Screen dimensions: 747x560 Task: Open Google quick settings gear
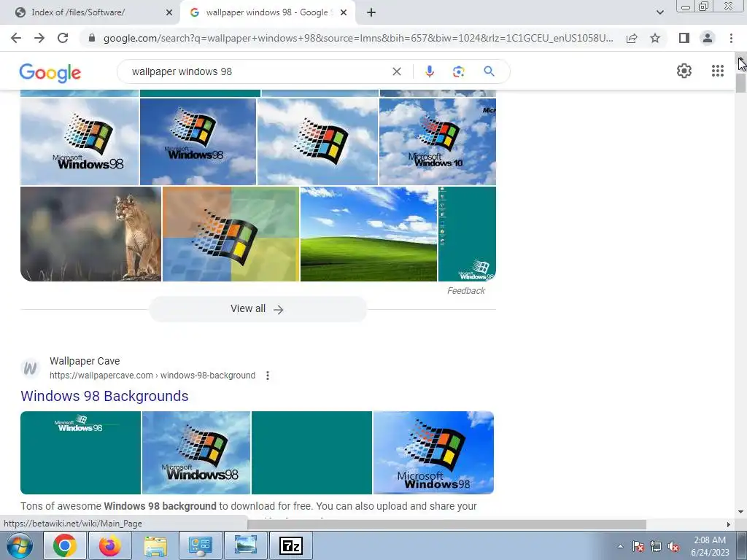point(684,71)
